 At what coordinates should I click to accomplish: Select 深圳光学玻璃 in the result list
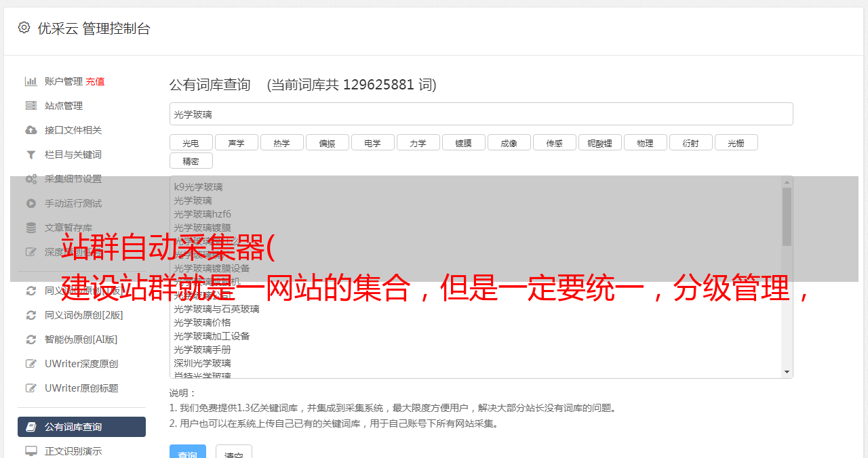[x=202, y=363]
